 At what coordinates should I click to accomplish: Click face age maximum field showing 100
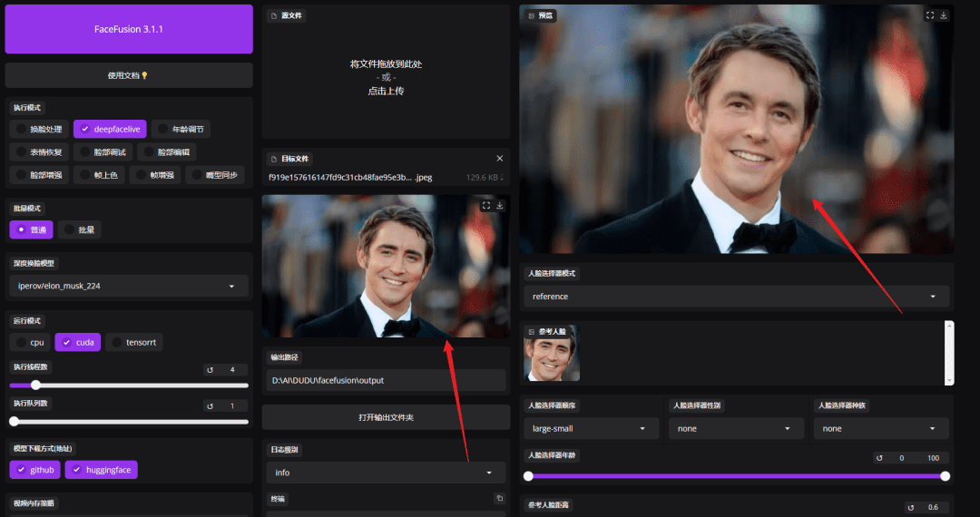click(933, 458)
